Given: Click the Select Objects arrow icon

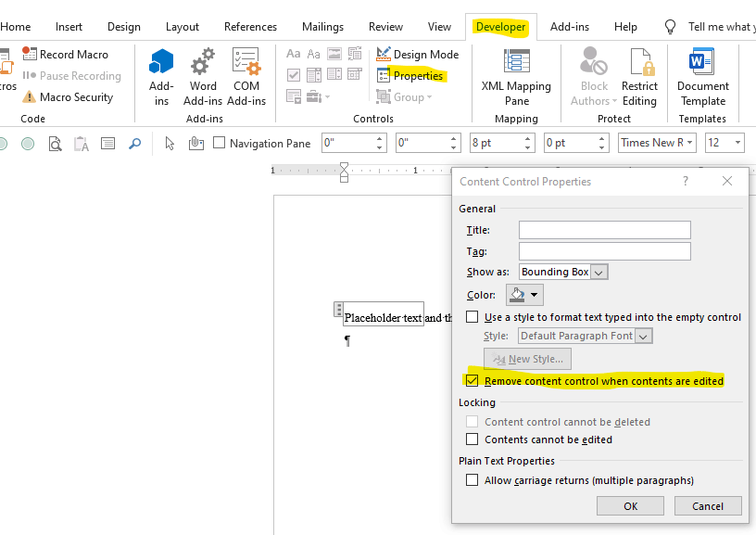Looking at the screenshot, I should click(170, 144).
